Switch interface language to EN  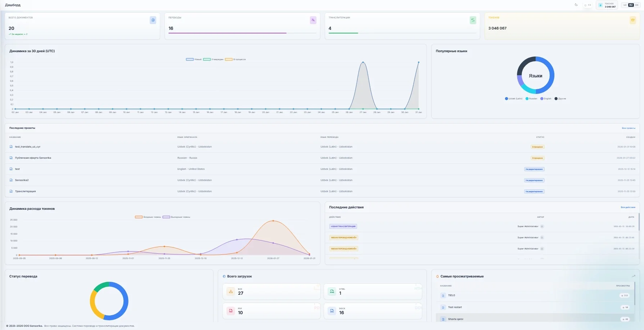tap(636, 5)
